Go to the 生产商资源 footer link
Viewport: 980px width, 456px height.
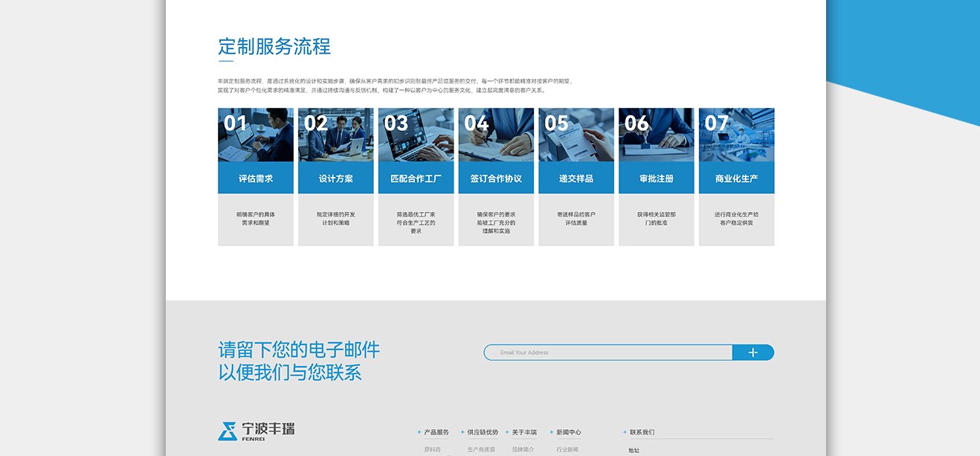pyautogui.click(x=481, y=449)
